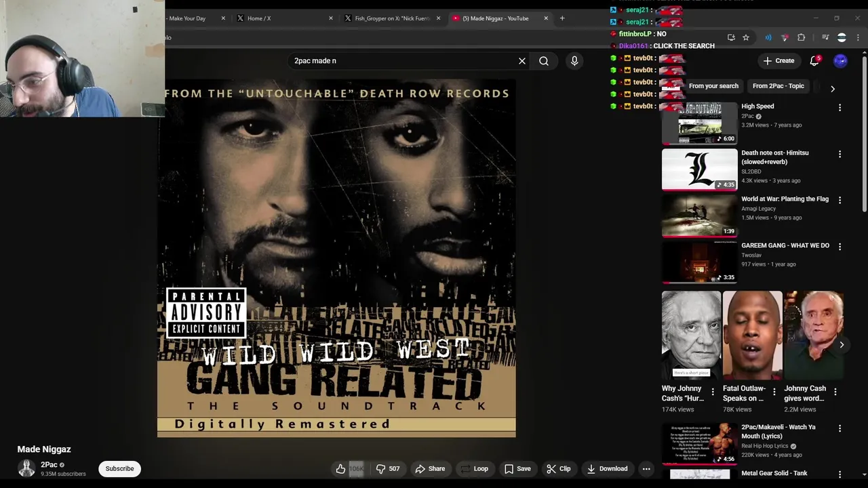Open the 2Pac channel name link
Screen dimensions: 868x488
click(x=49, y=465)
